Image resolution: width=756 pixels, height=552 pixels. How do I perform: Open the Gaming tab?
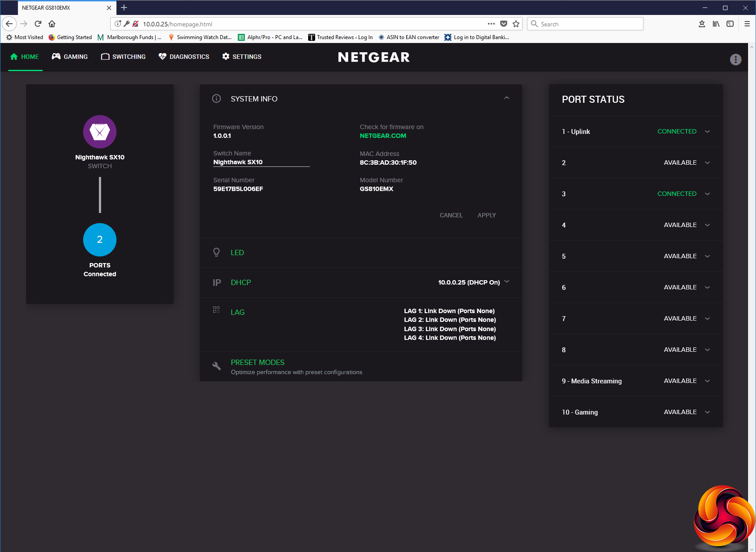[70, 57]
